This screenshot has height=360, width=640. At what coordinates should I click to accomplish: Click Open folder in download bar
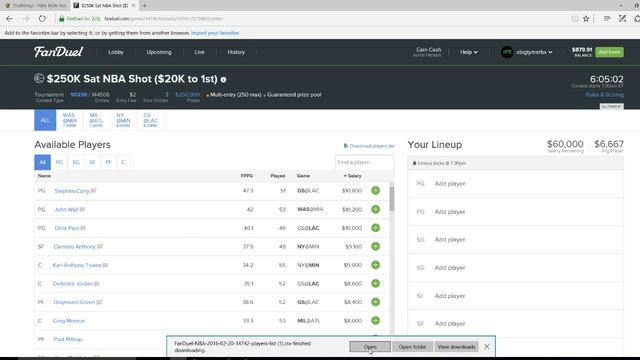coord(412,347)
